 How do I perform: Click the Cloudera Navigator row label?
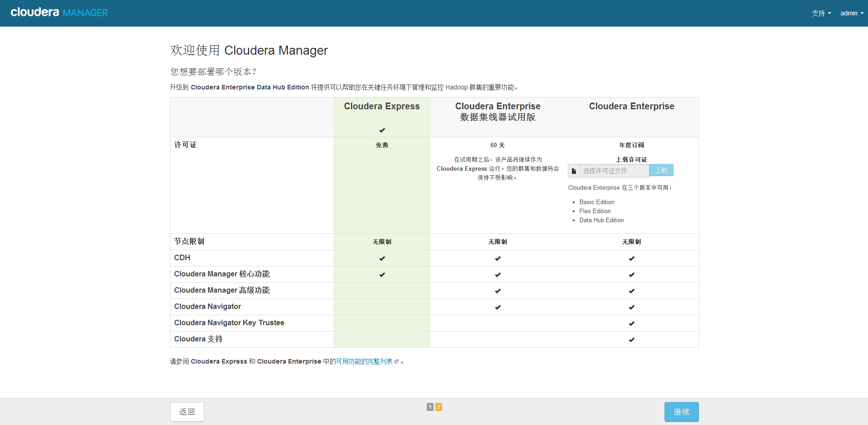point(208,306)
